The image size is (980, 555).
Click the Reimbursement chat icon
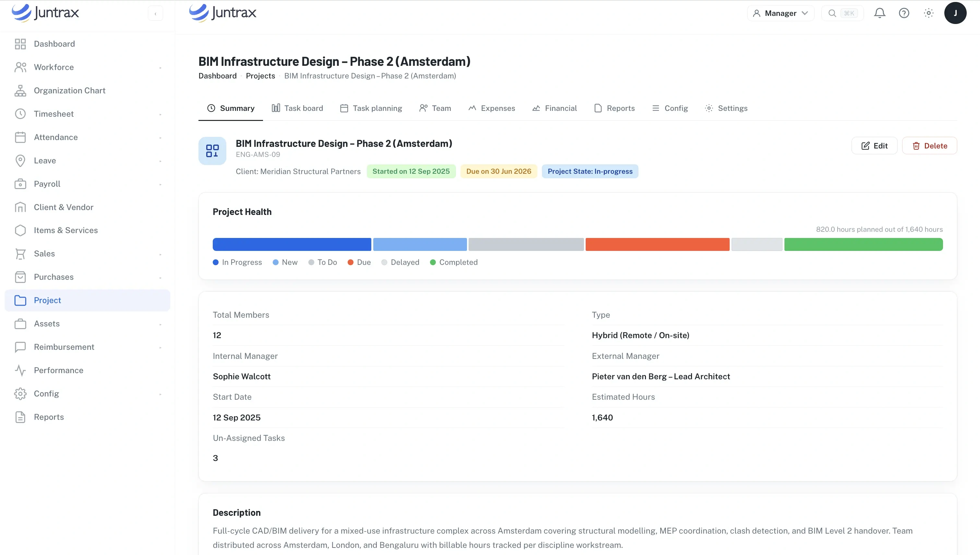tap(20, 347)
